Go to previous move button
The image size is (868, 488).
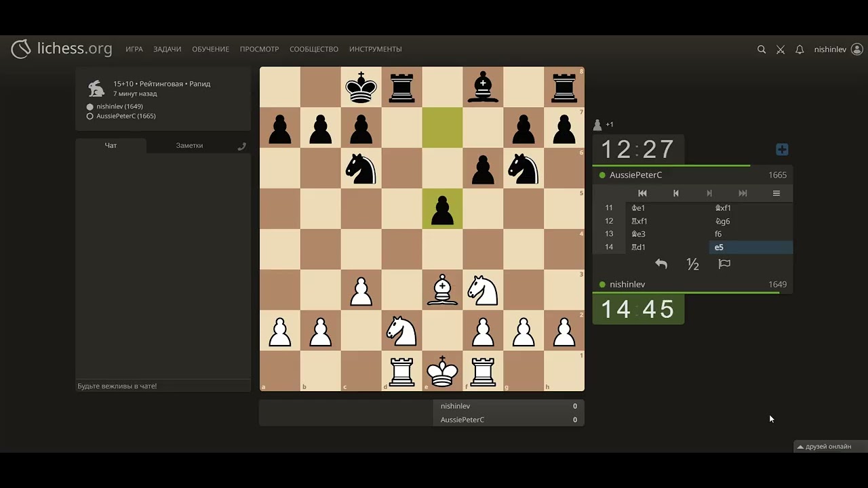(675, 193)
